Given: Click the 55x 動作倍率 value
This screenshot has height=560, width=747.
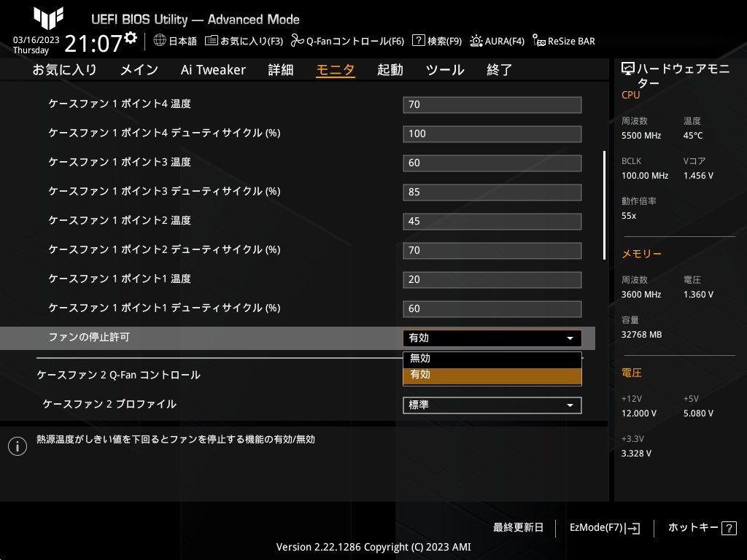Looking at the screenshot, I should [x=629, y=216].
